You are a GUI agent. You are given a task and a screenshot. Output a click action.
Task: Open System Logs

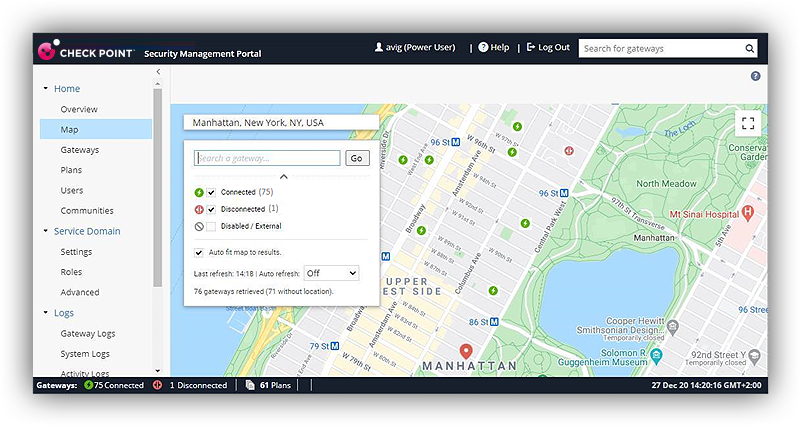click(x=85, y=354)
